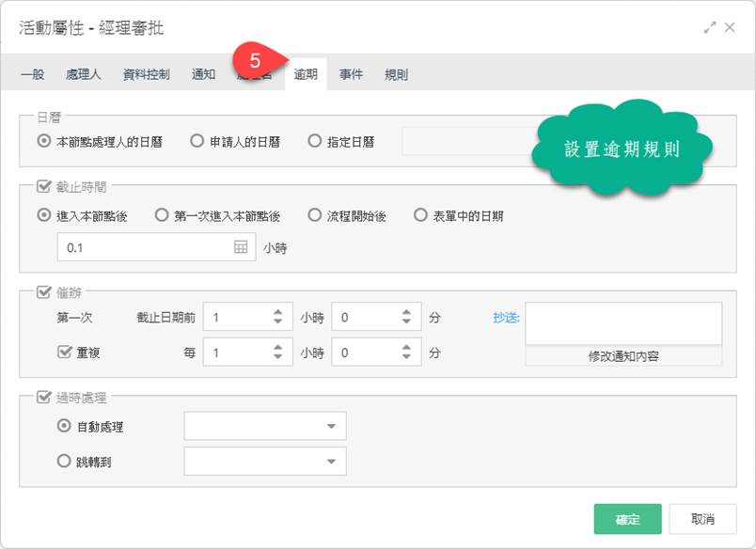Click the 取消 button
756x549 pixels.
tap(702, 519)
